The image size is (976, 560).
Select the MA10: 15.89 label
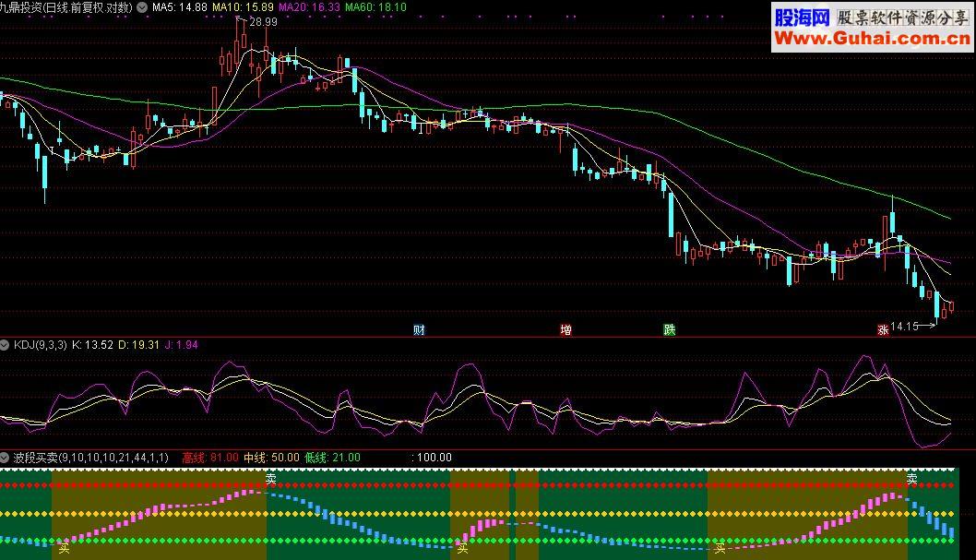coord(243,7)
